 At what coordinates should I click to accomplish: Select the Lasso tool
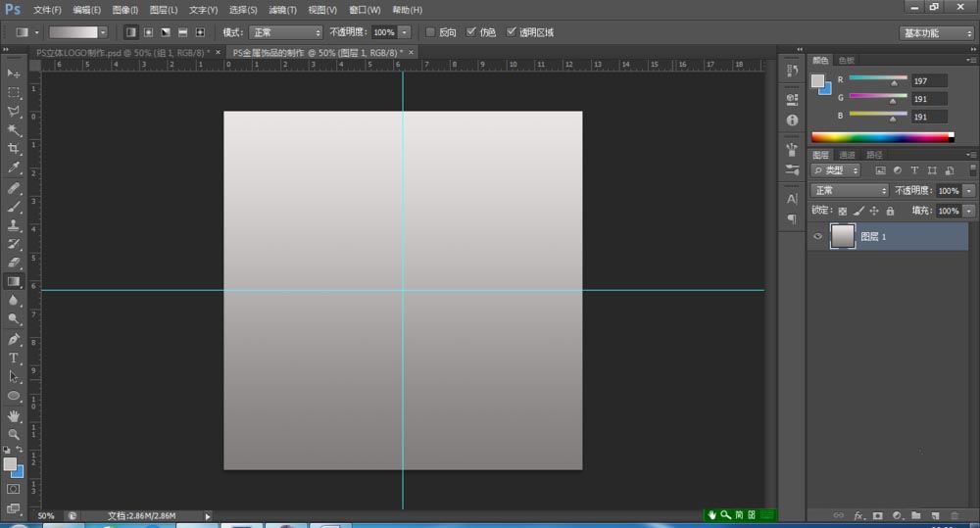(x=13, y=112)
